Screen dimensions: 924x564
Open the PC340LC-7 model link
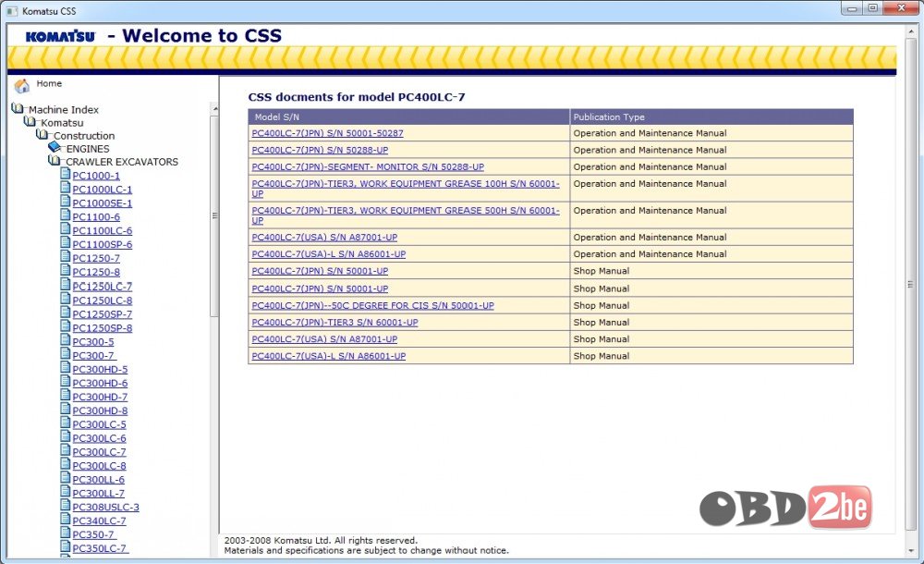point(99,521)
